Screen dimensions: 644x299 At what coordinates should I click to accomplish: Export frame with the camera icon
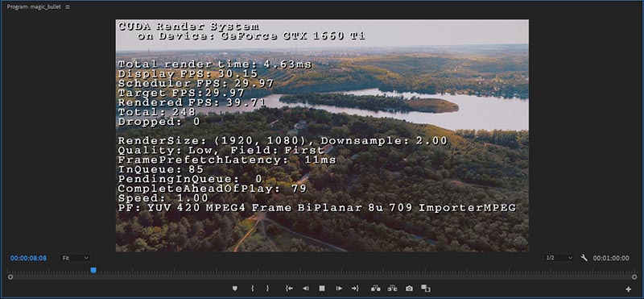point(409,289)
